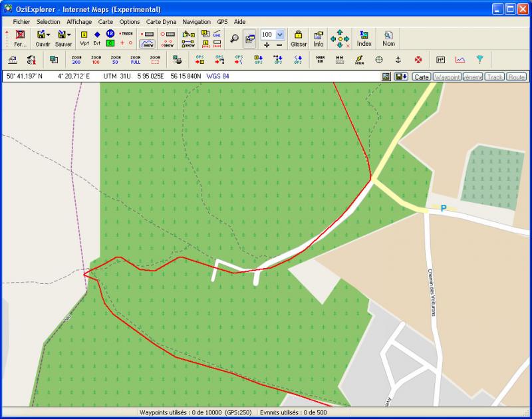Click the TRACK tool icon

click(x=126, y=34)
